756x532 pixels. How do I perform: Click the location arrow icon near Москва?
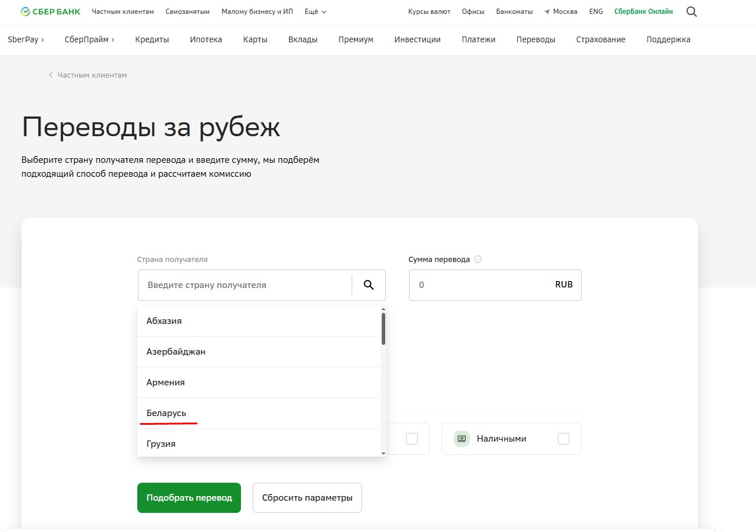tap(547, 12)
